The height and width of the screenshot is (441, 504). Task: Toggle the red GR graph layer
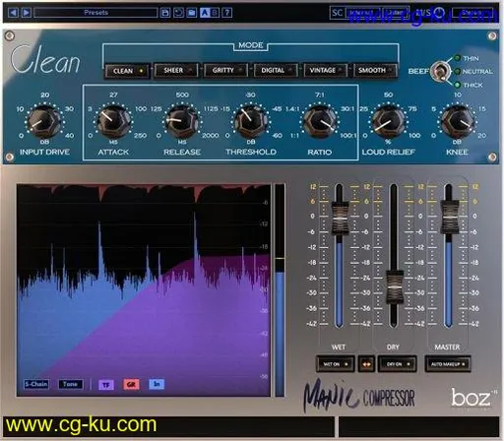131,384
